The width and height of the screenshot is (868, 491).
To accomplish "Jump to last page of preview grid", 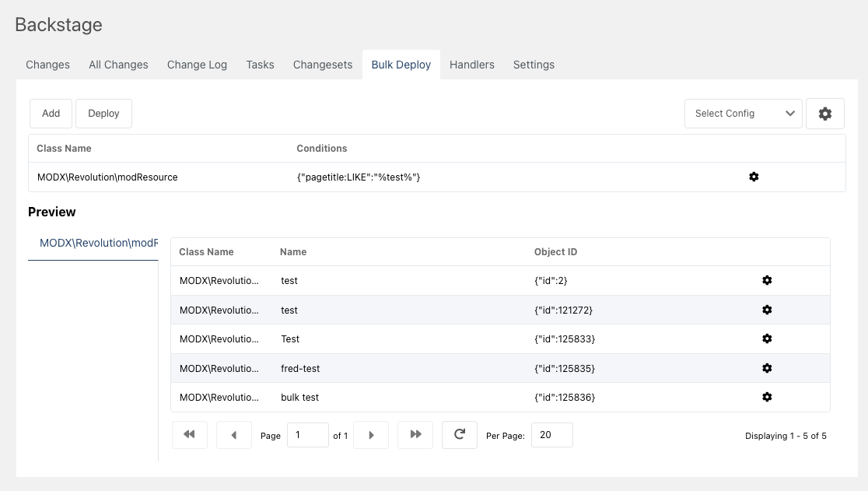I will click(415, 434).
